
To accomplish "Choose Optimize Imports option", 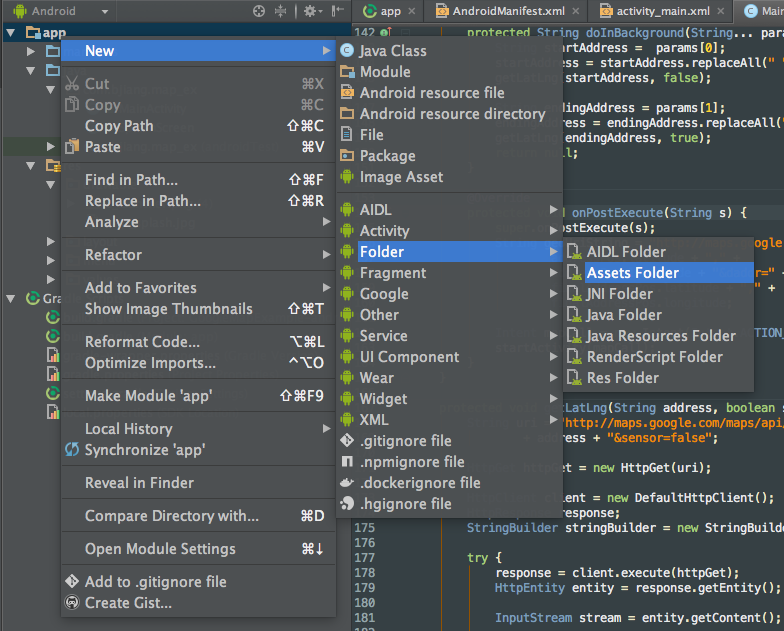I will 198,363.
